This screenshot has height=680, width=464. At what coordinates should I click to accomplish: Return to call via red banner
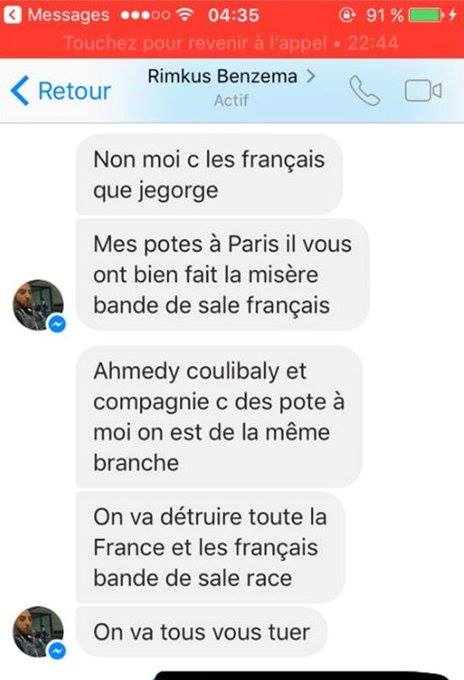[x=232, y=43]
